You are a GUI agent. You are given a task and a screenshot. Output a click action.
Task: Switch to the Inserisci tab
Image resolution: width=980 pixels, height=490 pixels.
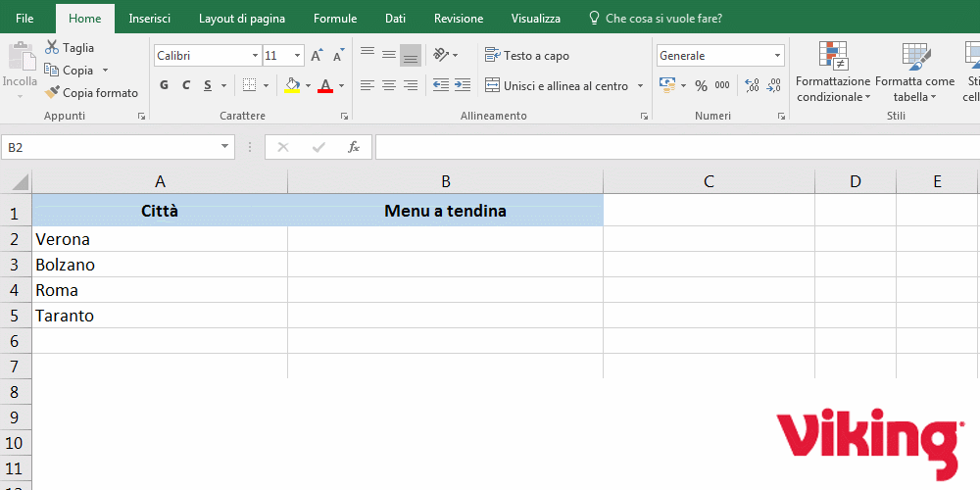click(x=151, y=19)
